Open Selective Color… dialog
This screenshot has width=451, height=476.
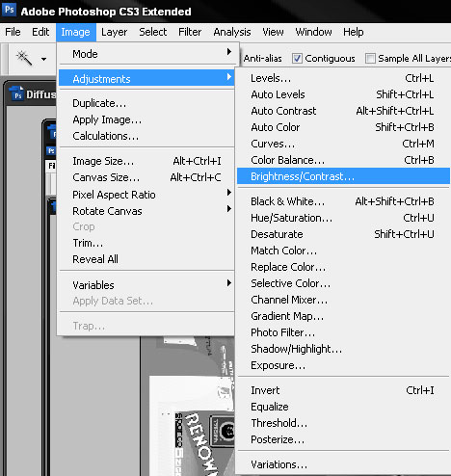click(x=343, y=283)
